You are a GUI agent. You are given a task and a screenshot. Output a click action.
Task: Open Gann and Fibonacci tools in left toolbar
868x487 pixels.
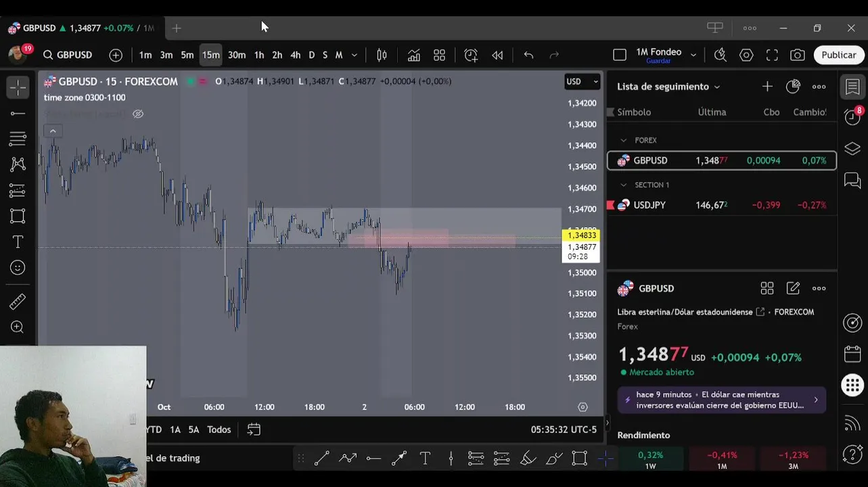coord(18,139)
